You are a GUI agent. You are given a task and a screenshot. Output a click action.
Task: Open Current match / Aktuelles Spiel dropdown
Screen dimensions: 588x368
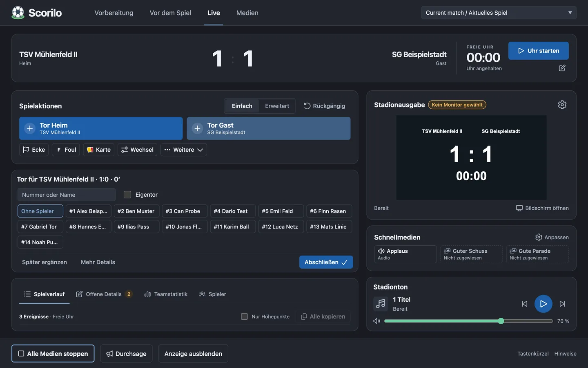click(499, 13)
